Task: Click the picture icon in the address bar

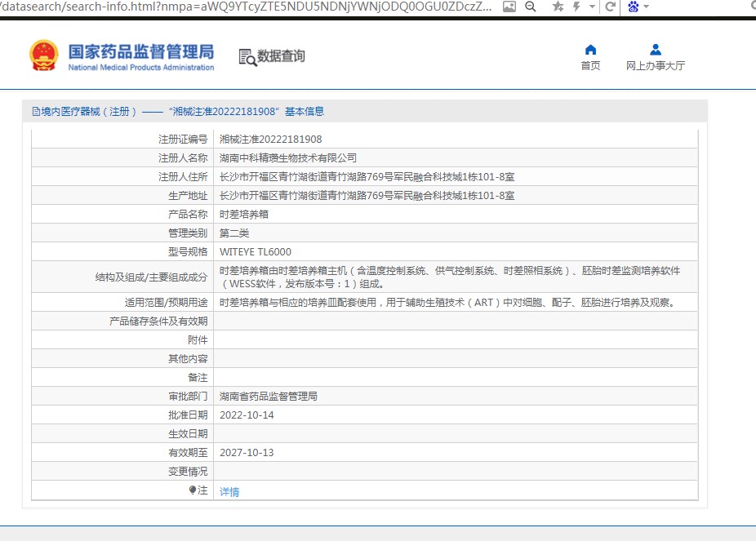Action: click(509, 7)
